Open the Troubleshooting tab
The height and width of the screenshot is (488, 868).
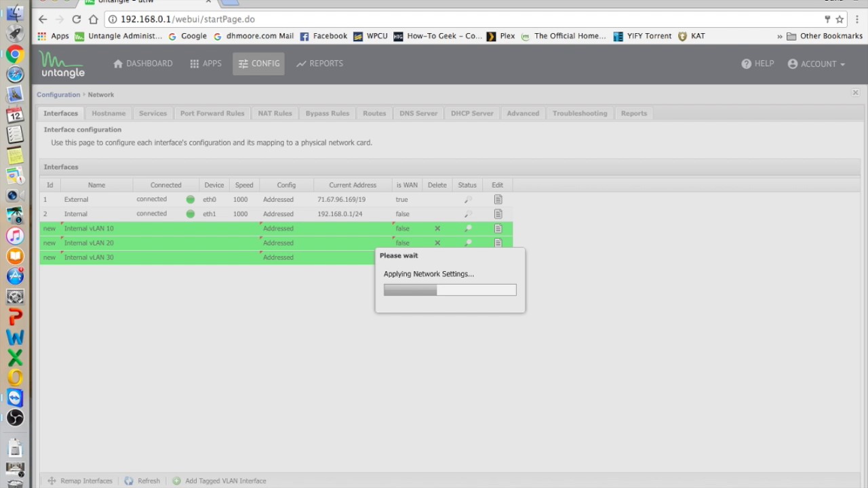(x=580, y=113)
